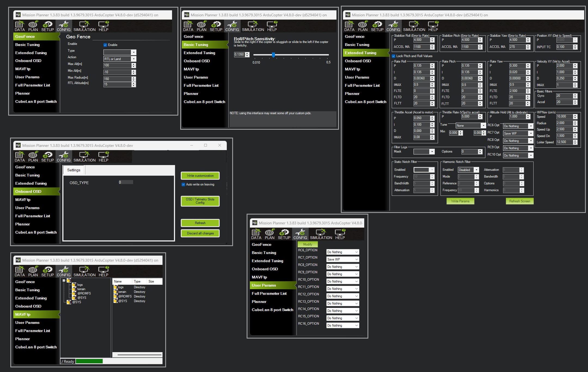588x372 pixels.
Task: Open the Geo Fence Type dropdown
Action: (x=120, y=52)
